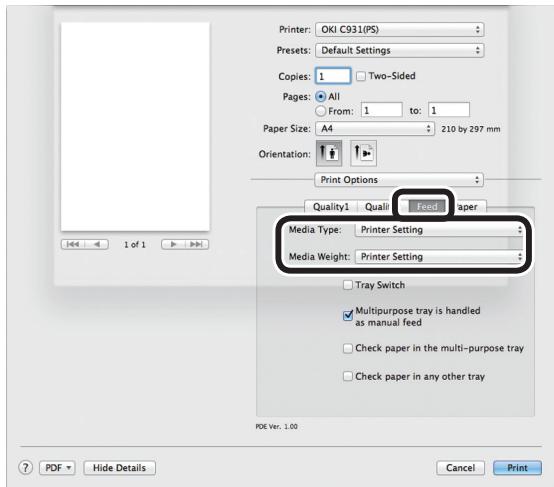Uncheck Multipurpose tray handled as manual feed
Image resolution: width=554 pixels, height=487 pixels.
[x=348, y=315]
